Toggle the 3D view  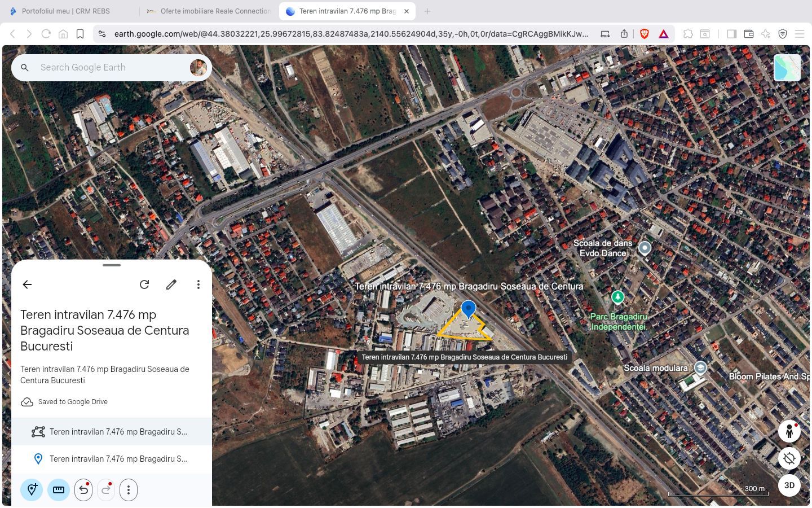coord(789,485)
